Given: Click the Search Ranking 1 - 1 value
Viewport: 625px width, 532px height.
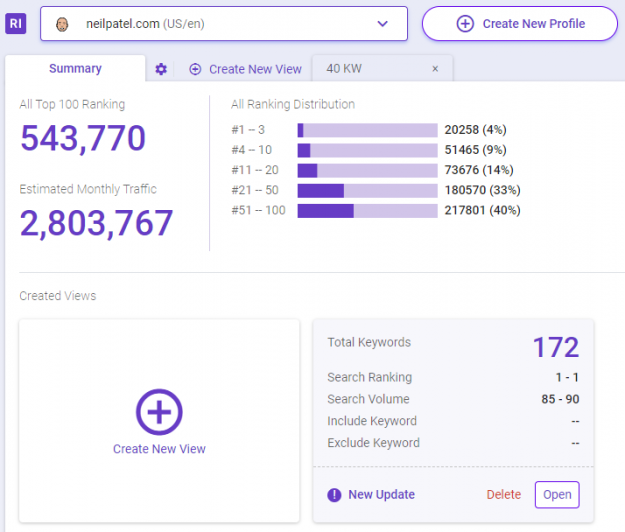Looking at the screenshot, I should [x=567, y=377].
